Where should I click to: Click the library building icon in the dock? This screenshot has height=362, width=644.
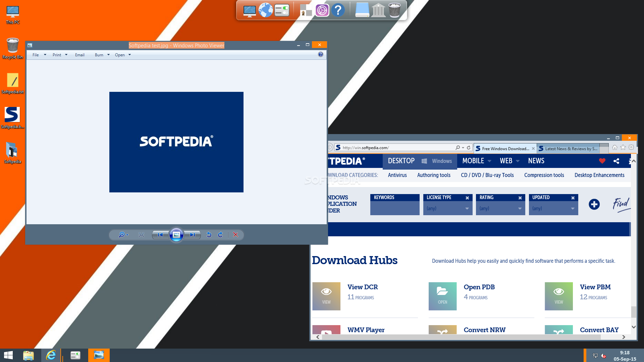378,10
